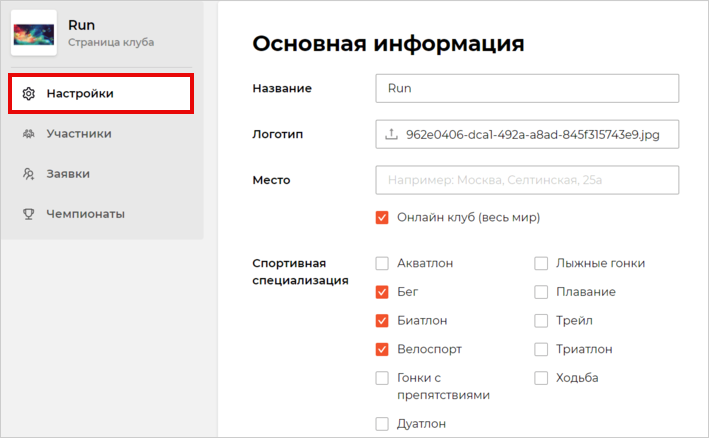Open the Участники menu item
Image resolution: width=709 pixels, height=438 pixels.
(x=101, y=134)
